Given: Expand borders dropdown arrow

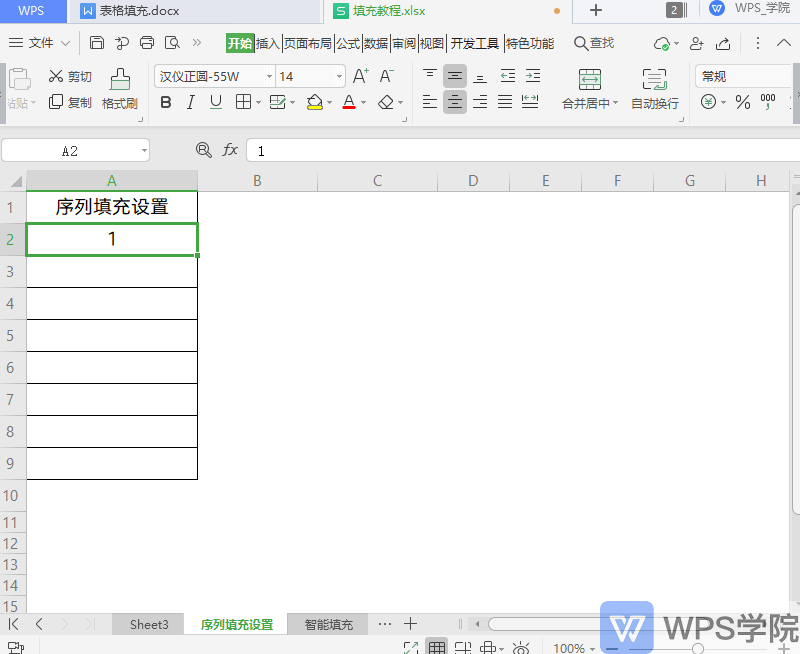Looking at the screenshot, I should click(x=258, y=103).
